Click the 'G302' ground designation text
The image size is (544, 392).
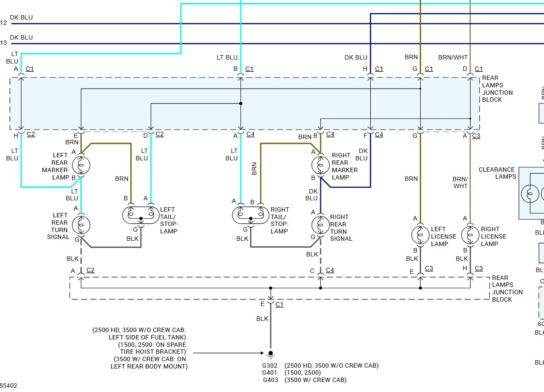(270, 365)
